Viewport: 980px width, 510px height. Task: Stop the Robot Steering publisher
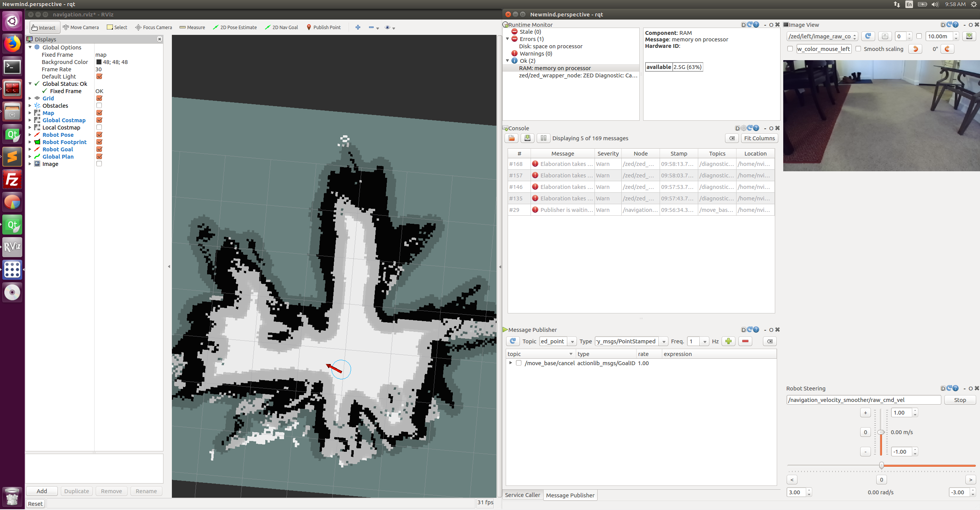[x=960, y=400]
